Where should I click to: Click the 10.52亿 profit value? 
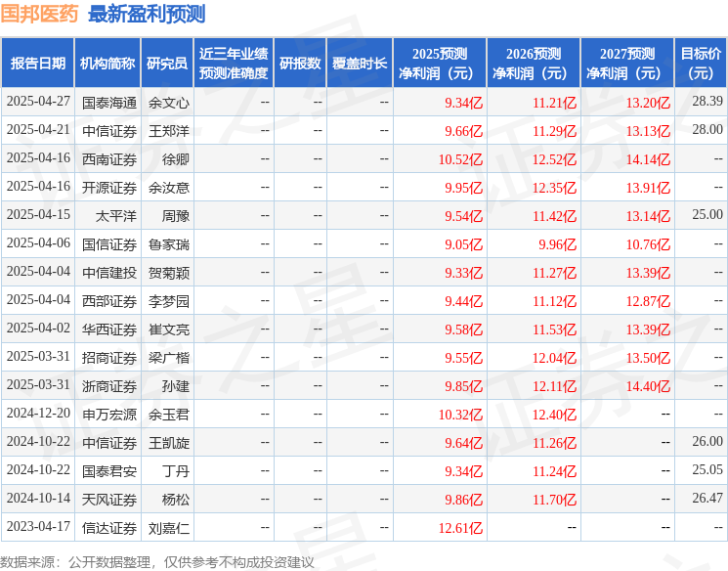(x=460, y=159)
